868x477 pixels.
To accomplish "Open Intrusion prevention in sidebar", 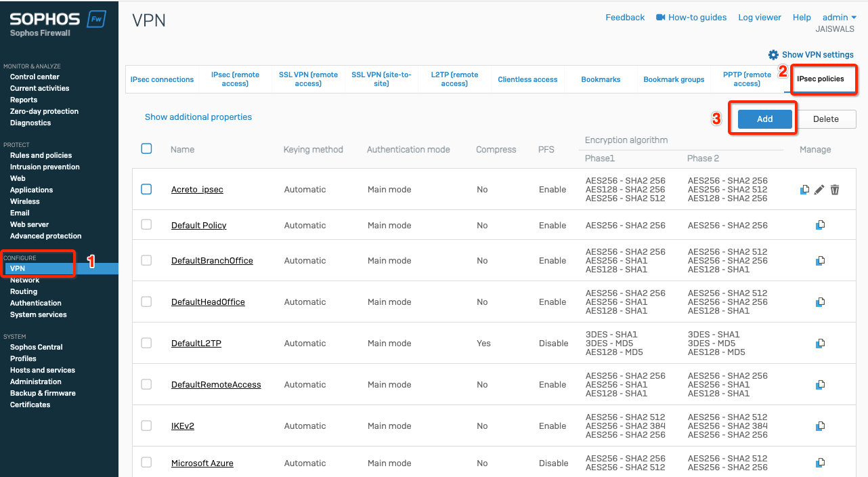I will (x=45, y=167).
